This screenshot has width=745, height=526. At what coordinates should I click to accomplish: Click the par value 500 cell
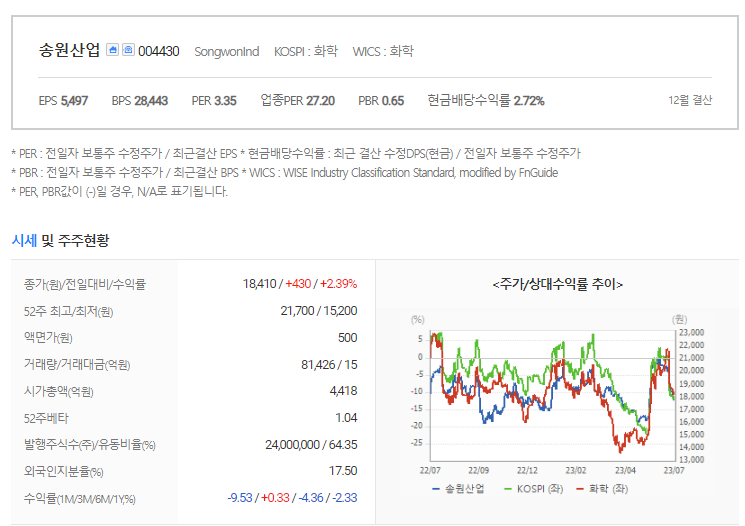point(347,338)
